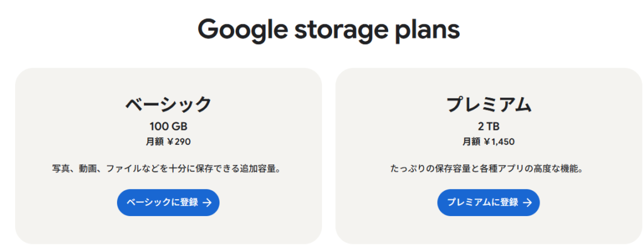Click the ¥290 price amount
The image size is (644, 252).
179,142
